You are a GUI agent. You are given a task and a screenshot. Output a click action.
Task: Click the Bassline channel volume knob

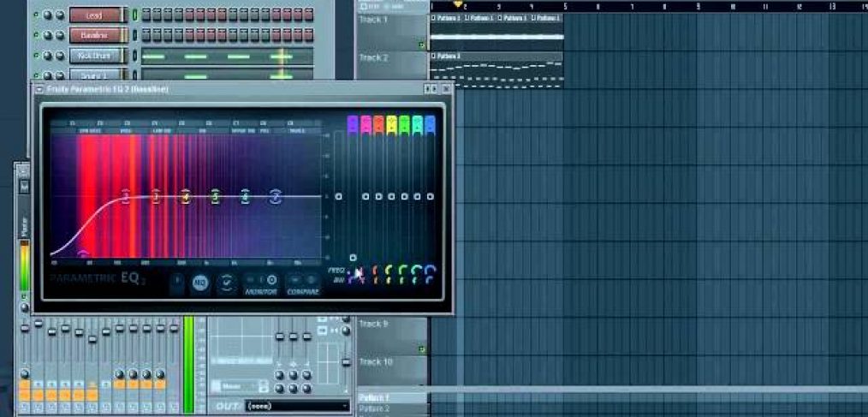click(x=60, y=35)
